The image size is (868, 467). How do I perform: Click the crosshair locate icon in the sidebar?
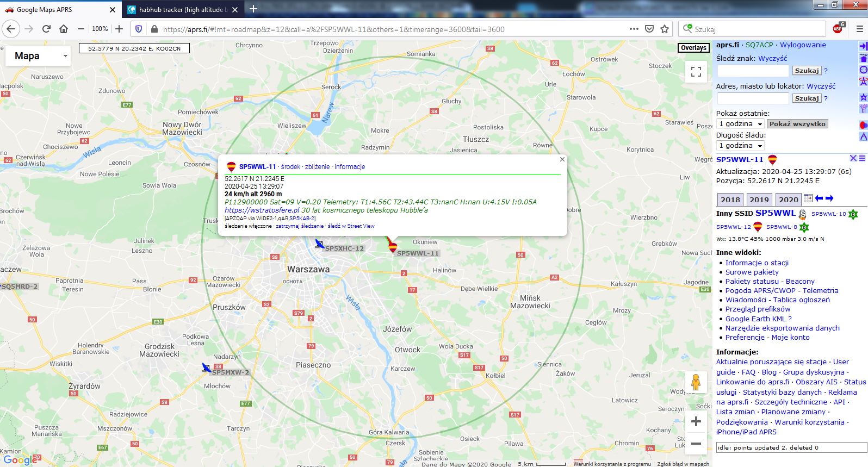(x=863, y=70)
